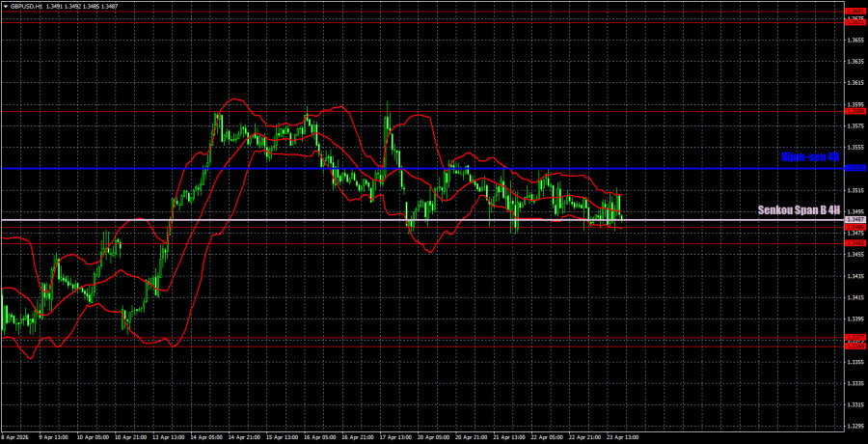The image size is (868, 444).
Task: Click the 1.3555 price scale value
Action: coord(855,148)
